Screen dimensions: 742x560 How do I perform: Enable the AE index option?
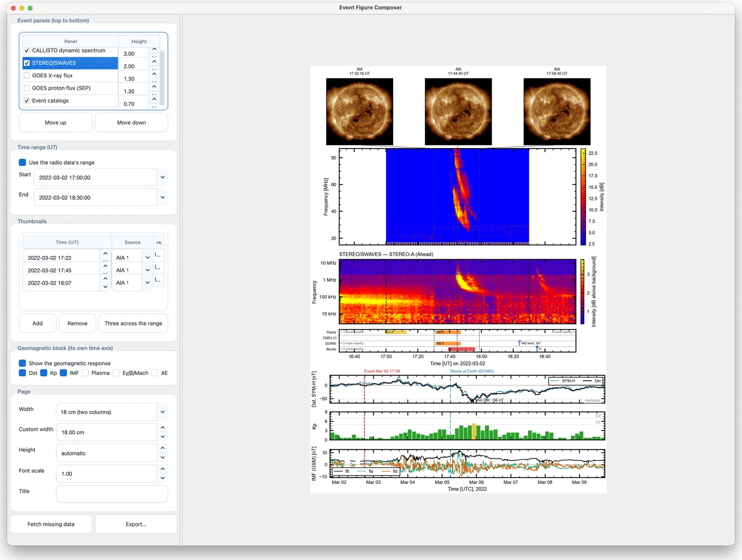point(155,373)
